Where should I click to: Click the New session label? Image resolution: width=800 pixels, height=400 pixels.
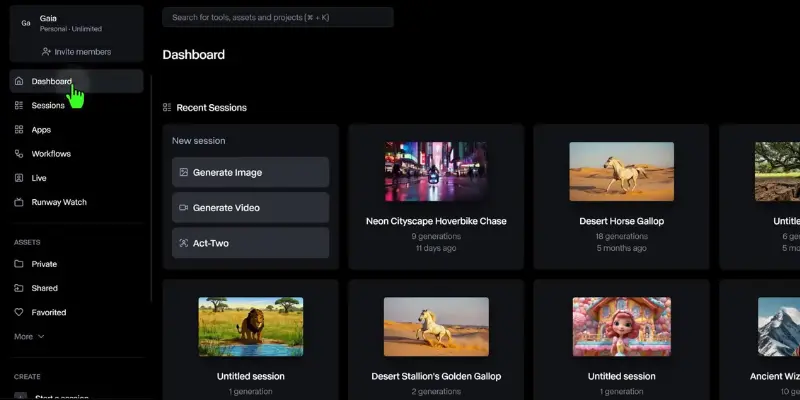tap(198, 141)
